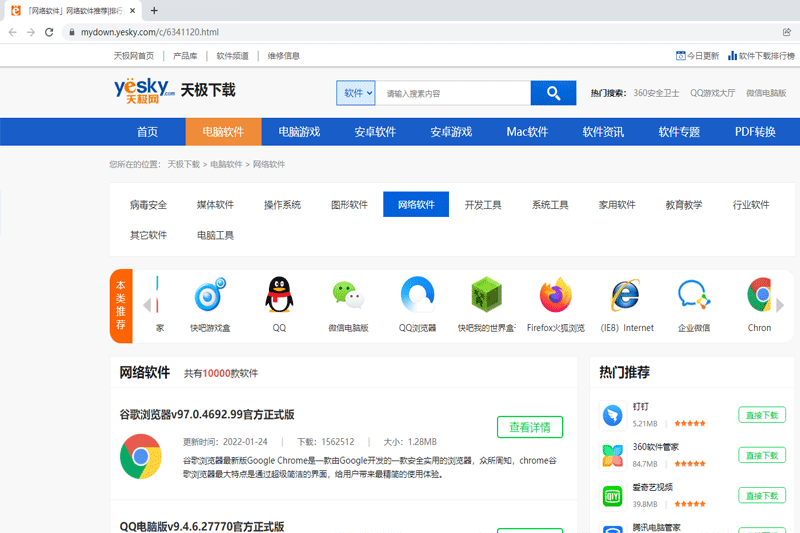Click the browser forward arrow
The width and height of the screenshot is (800, 533).
click(31, 32)
